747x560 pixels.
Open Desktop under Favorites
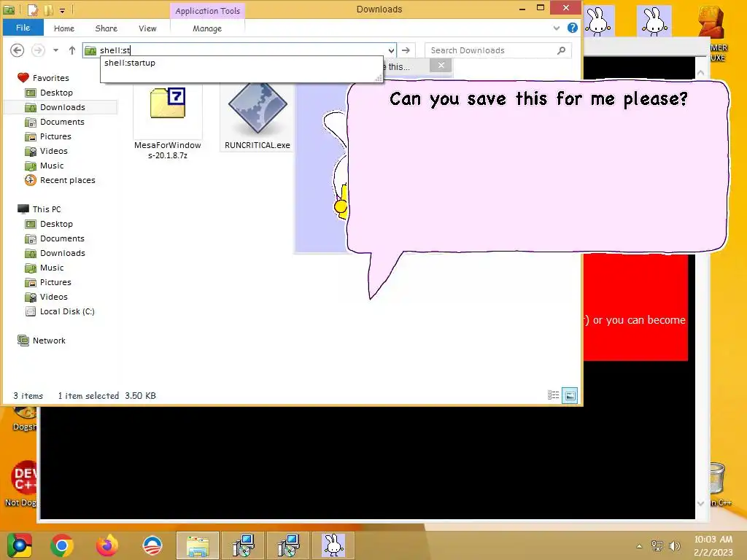tap(56, 93)
